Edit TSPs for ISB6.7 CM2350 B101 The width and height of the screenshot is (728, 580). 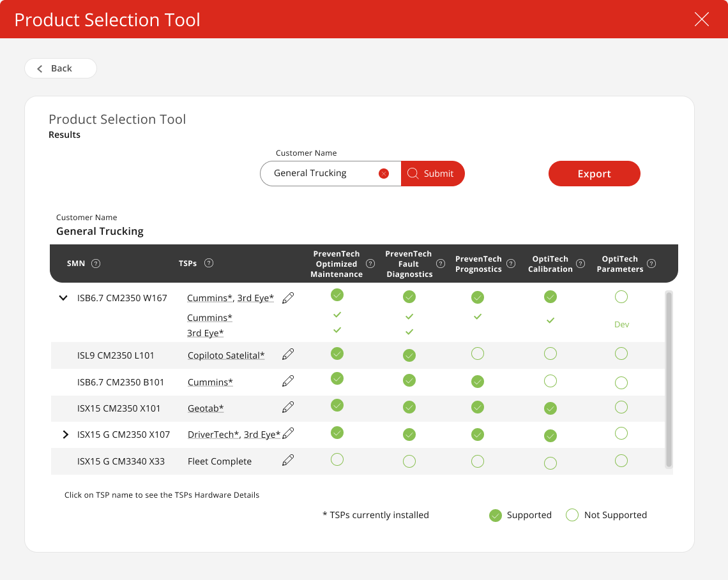288,382
